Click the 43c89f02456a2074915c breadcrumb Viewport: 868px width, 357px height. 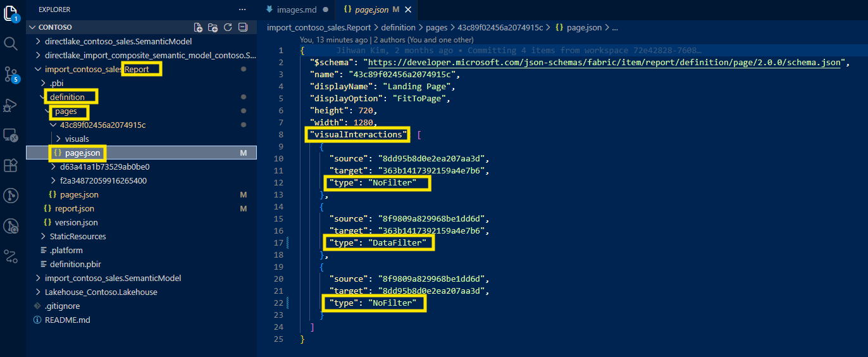pyautogui.click(x=499, y=27)
